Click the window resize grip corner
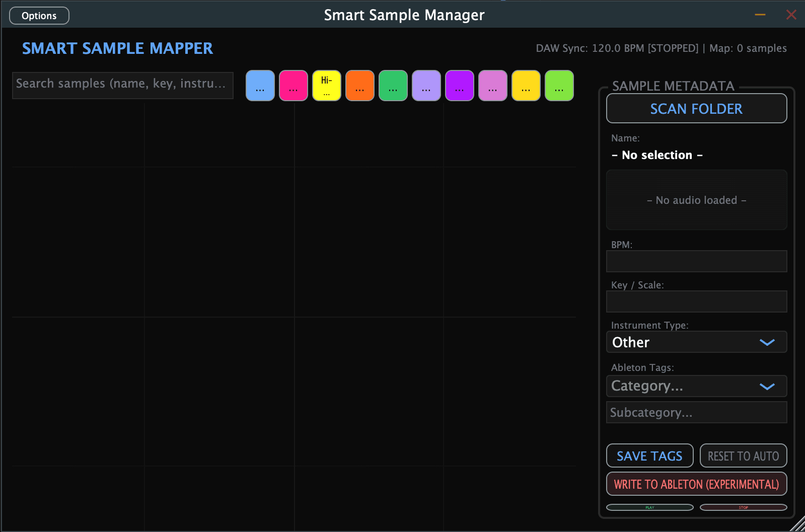 coord(798,524)
